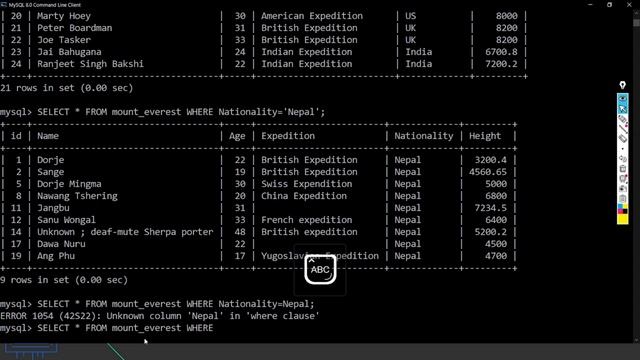Click the camera icon in annotation toolbar

pyautogui.click(x=622, y=189)
